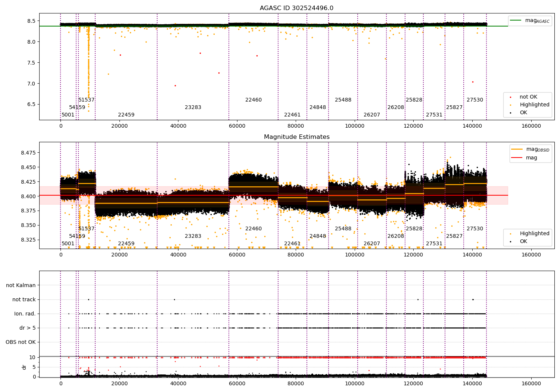Click obsid label 26208 in top panel
560x392 pixels.
[x=396, y=107]
